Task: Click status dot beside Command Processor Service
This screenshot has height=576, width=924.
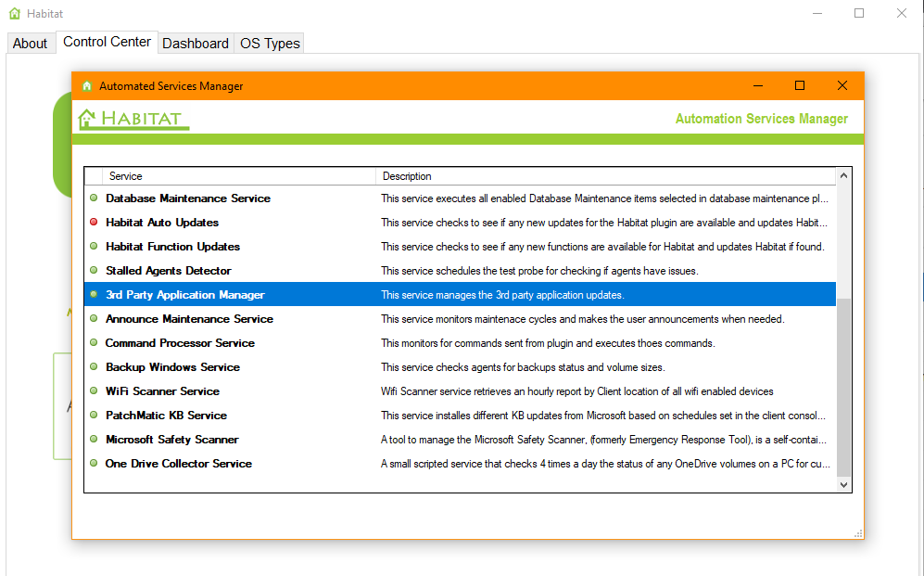Action: click(94, 342)
